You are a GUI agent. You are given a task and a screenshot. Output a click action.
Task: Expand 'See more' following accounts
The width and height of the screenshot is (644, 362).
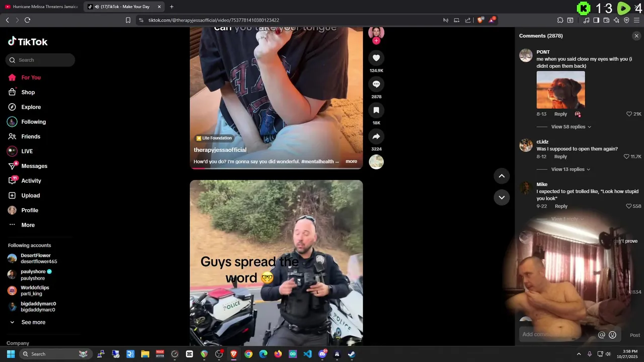[33, 322]
